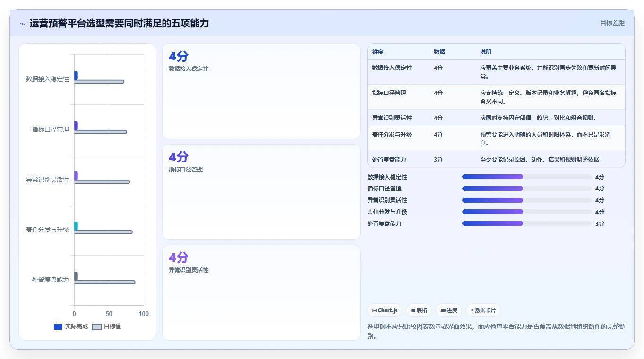644x359 pixels.
Task: Click the 表格 chip
Action: click(x=419, y=310)
